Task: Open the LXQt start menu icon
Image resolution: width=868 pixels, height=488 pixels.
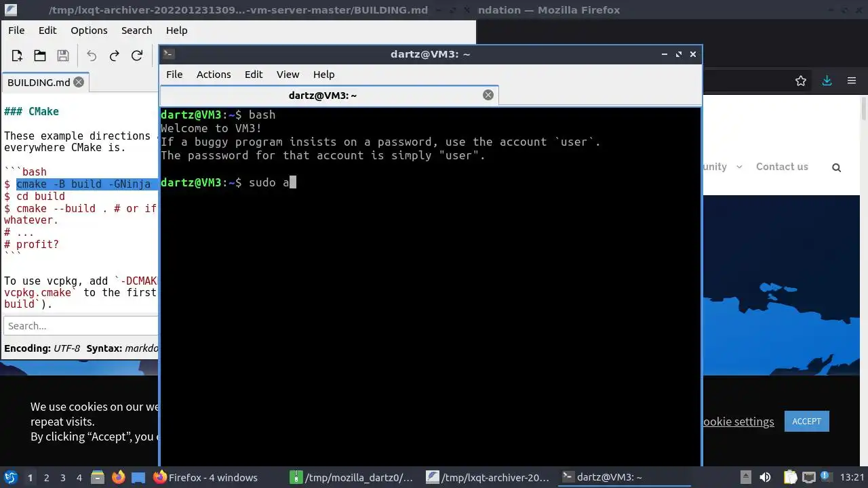Action: [x=11, y=477]
